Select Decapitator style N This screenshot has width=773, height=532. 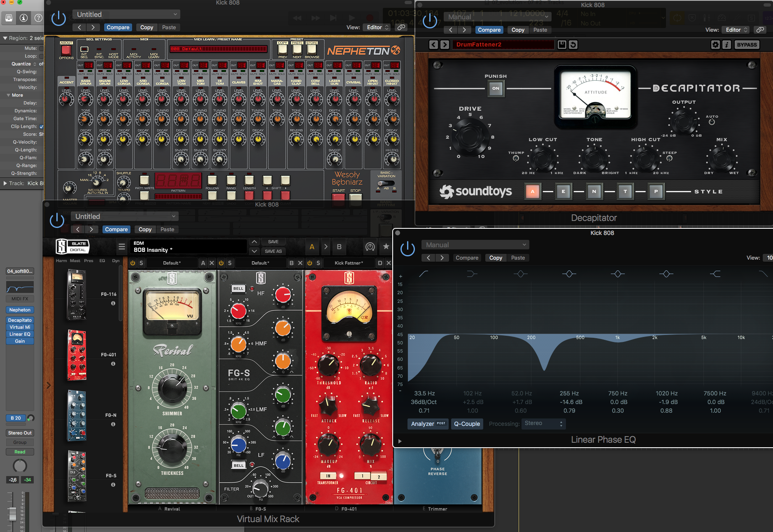pyautogui.click(x=594, y=191)
